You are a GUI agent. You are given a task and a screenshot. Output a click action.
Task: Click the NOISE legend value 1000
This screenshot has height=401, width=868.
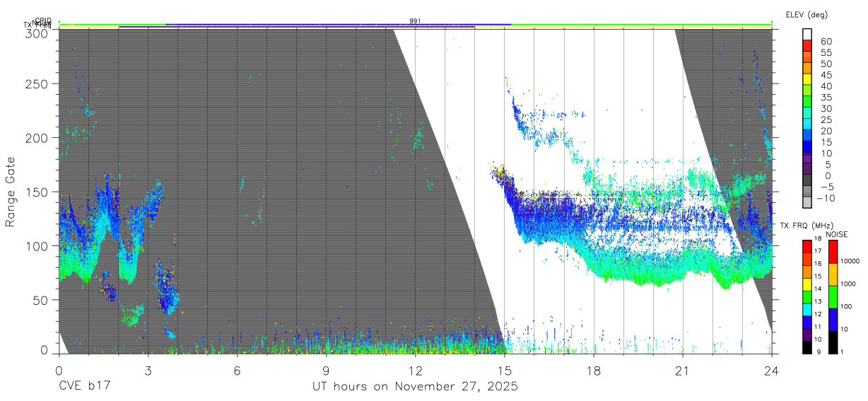[848, 284]
